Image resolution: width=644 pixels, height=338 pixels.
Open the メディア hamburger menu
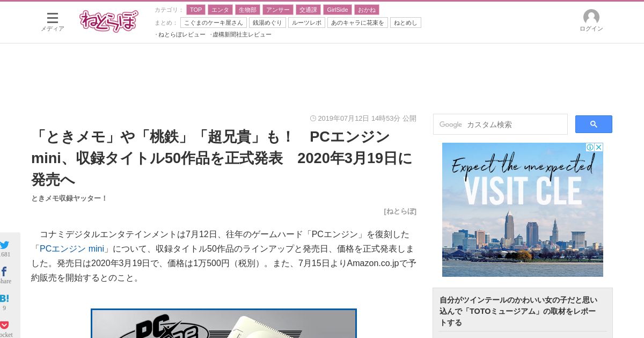(52, 22)
